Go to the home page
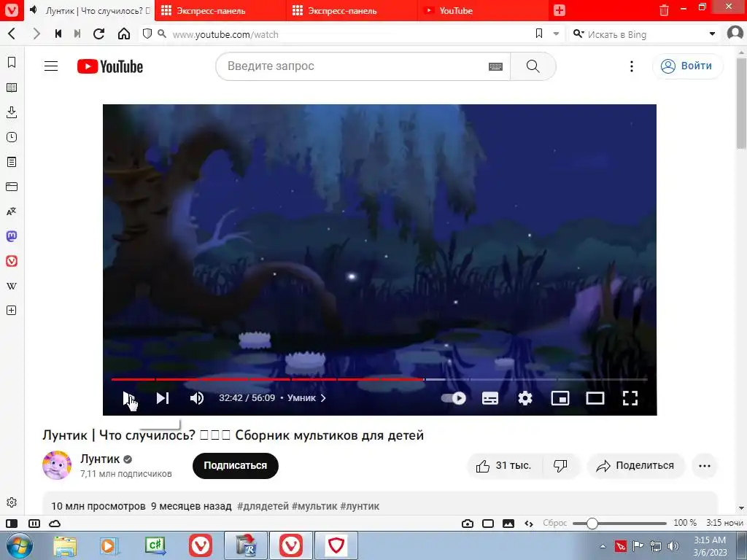 (x=124, y=34)
